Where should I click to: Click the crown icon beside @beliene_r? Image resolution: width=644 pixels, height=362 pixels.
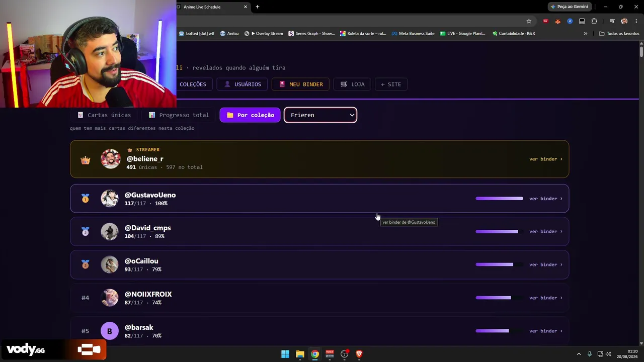click(x=86, y=160)
